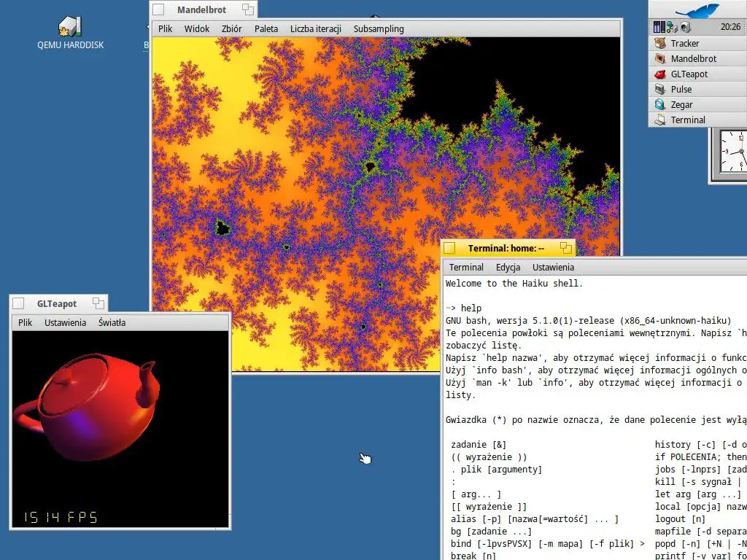Open the Widok menu in Mandelbrot

point(197,28)
